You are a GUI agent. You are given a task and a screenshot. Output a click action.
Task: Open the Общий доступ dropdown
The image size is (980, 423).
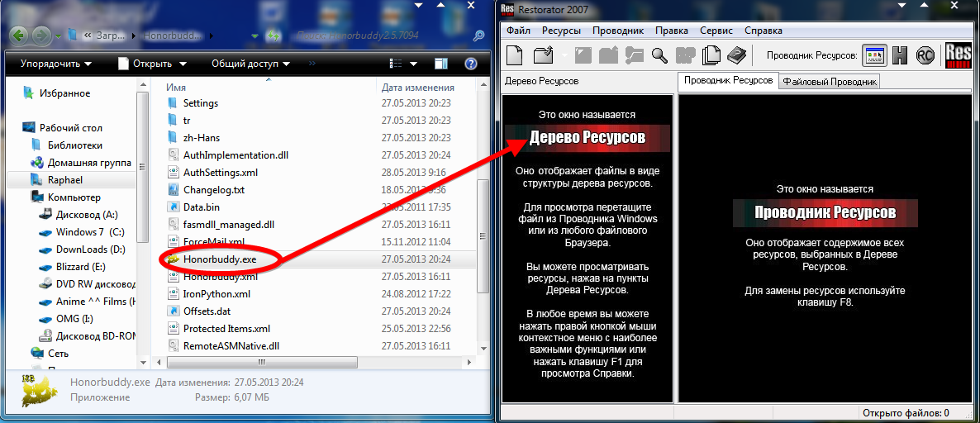250,64
